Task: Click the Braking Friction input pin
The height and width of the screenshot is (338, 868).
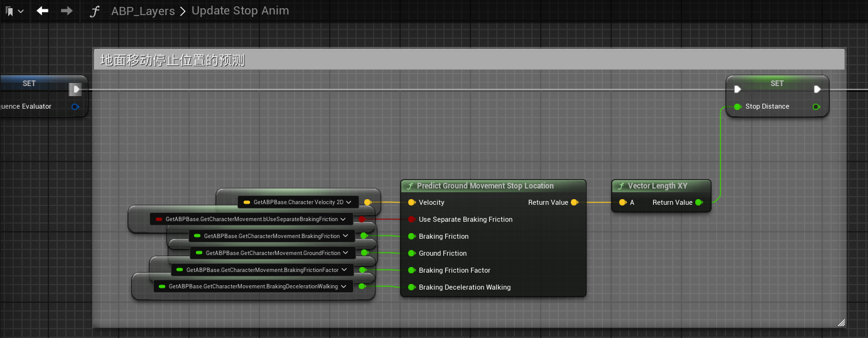Action: (x=412, y=236)
